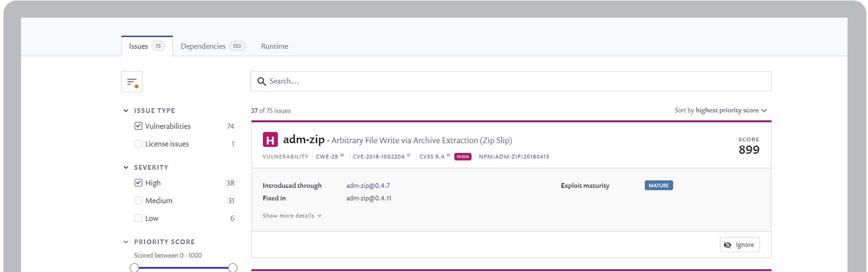This screenshot has height=272, width=868.
Task: Open the Sort by highest priority score dropdown
Action: (721, 110)
